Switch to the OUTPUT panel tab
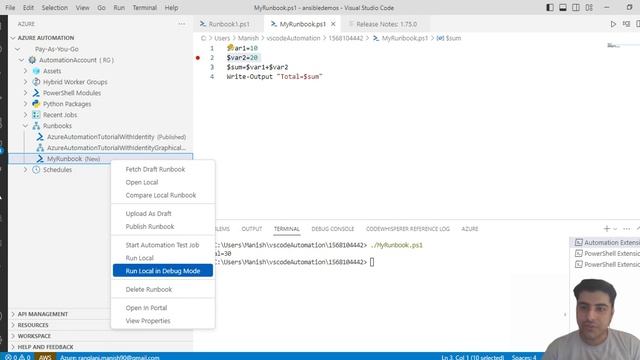640x360 pixels. point(252,229)
